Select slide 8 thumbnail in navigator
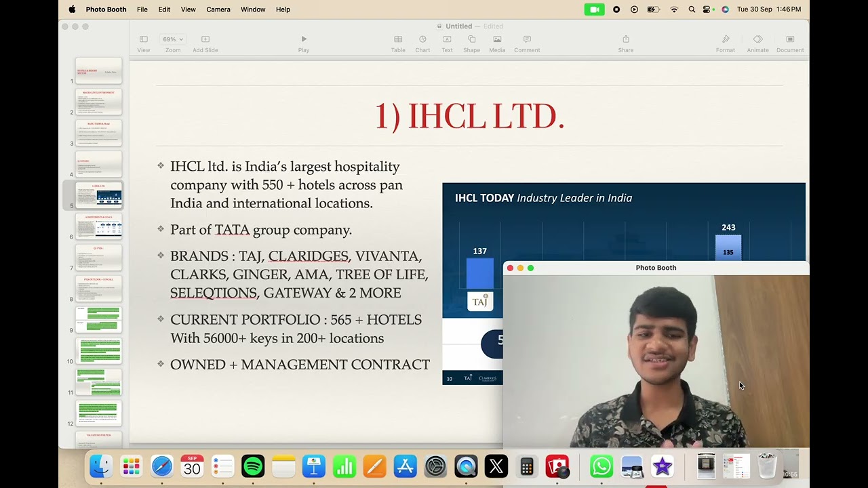 pyautogui.click(x=98, y=289)
